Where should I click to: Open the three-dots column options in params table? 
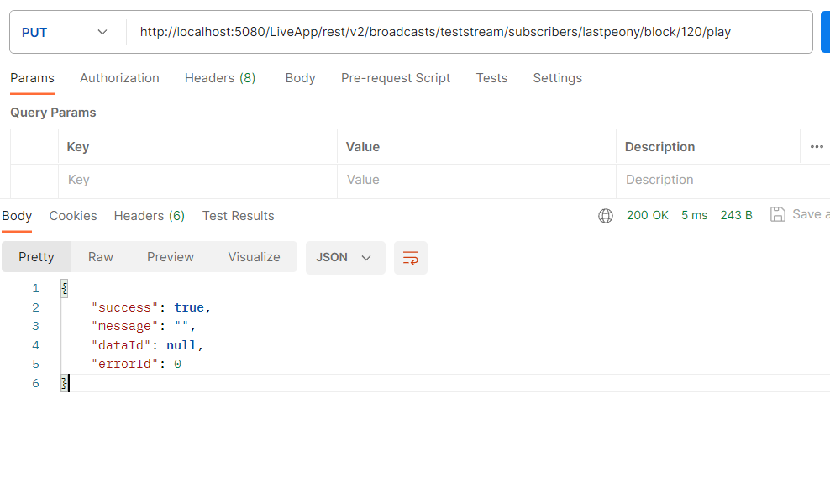(x=817, y=147)
